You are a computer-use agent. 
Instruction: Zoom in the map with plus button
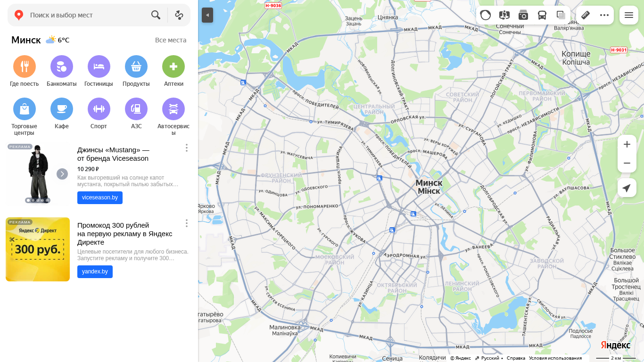tap(627, 144)
